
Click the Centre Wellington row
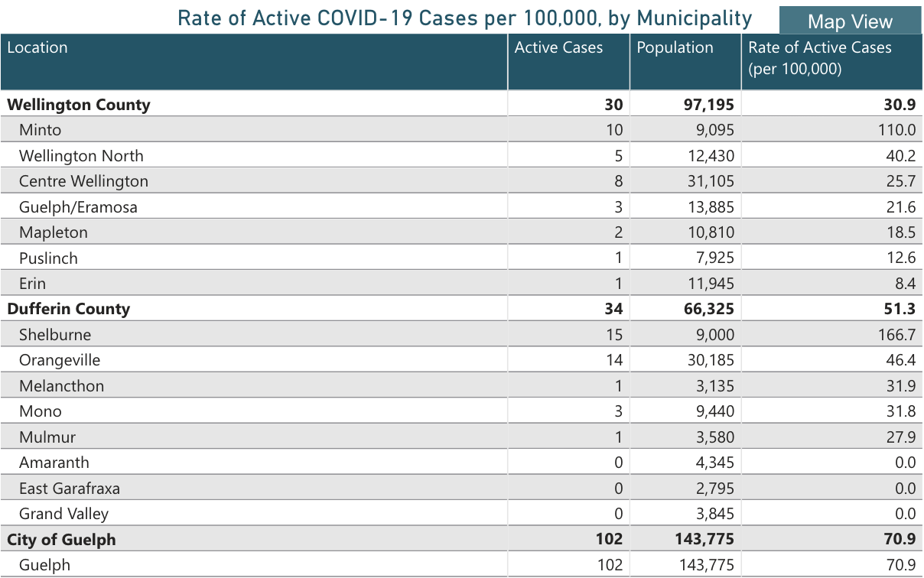(83, 181)
